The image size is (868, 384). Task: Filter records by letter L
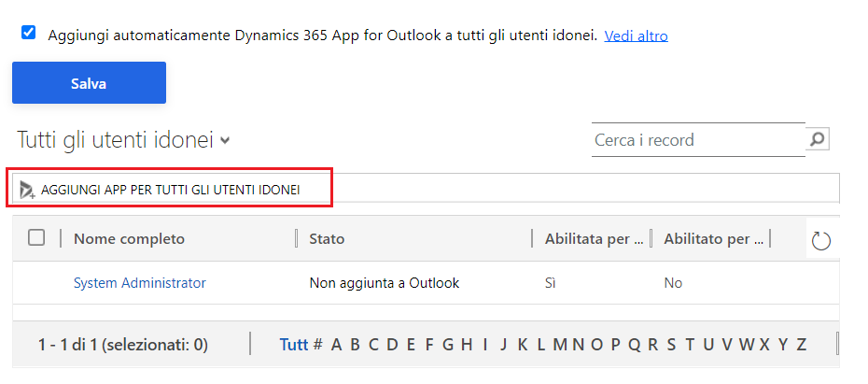540,345
